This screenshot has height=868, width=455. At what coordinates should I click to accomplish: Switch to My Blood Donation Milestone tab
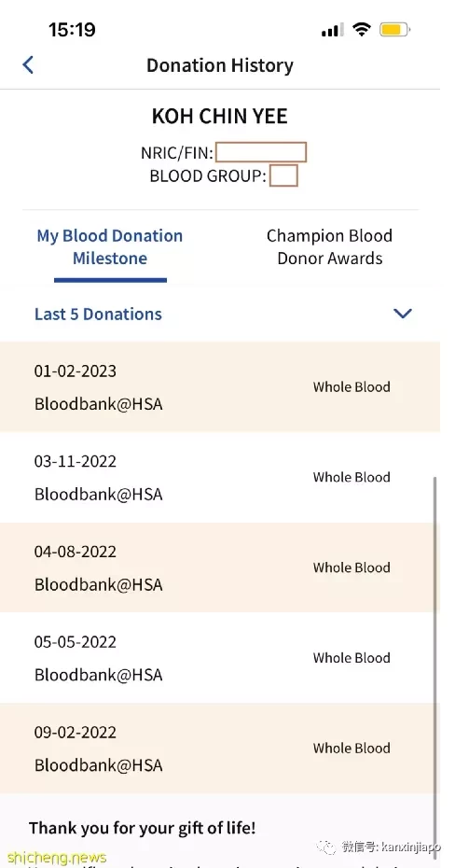click(x=110, y=247)
